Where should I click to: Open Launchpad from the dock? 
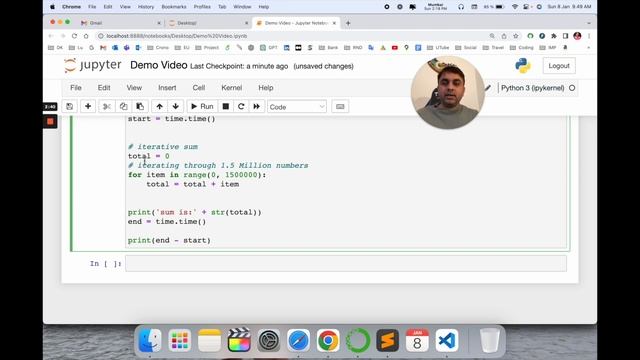(x=180, y=340)
